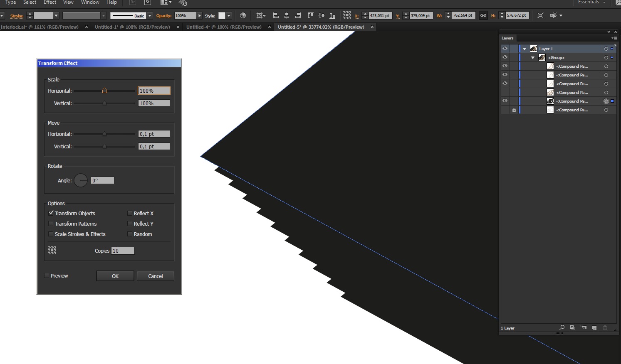Click the Create New Sublayer icon

[x=583, y=328]
